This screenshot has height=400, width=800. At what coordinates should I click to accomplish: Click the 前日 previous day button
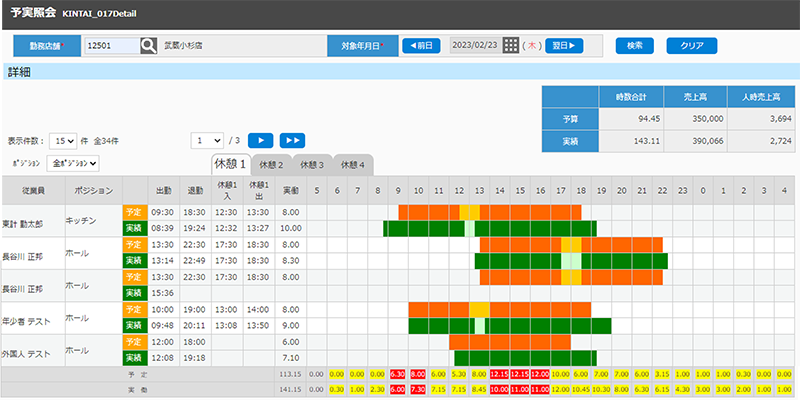(421, 45)
